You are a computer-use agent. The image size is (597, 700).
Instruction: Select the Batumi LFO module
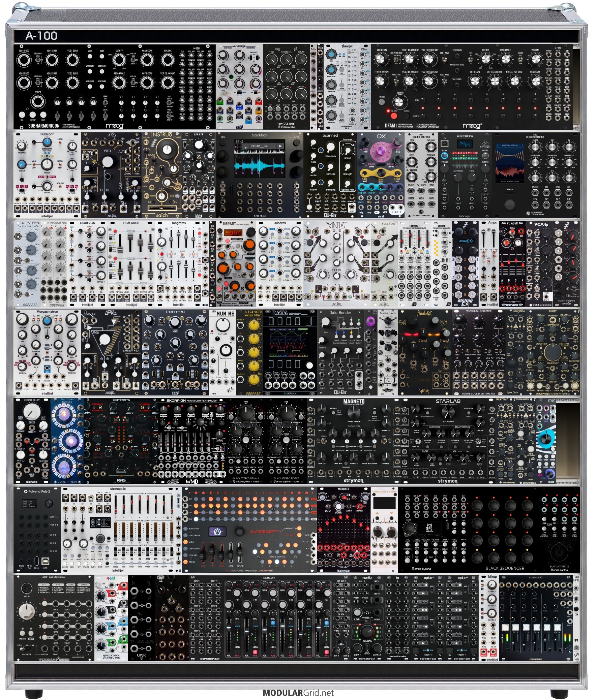[x=414, y=264]
